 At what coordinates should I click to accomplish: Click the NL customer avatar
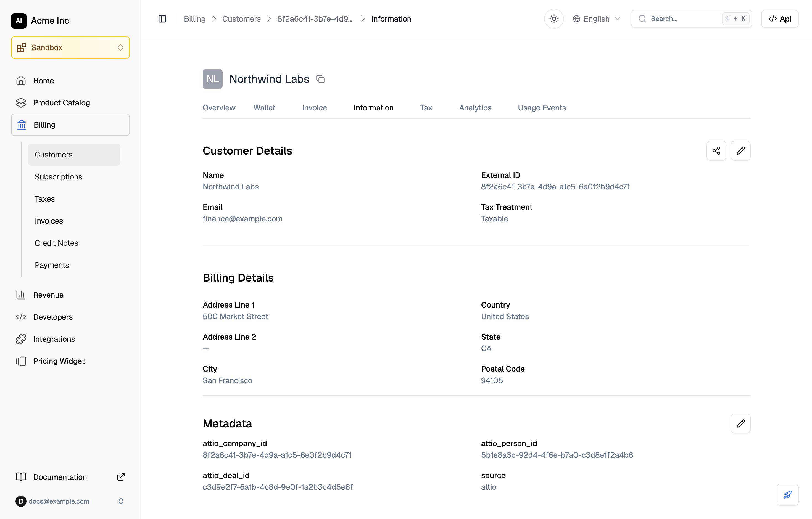tap(212, 79)
